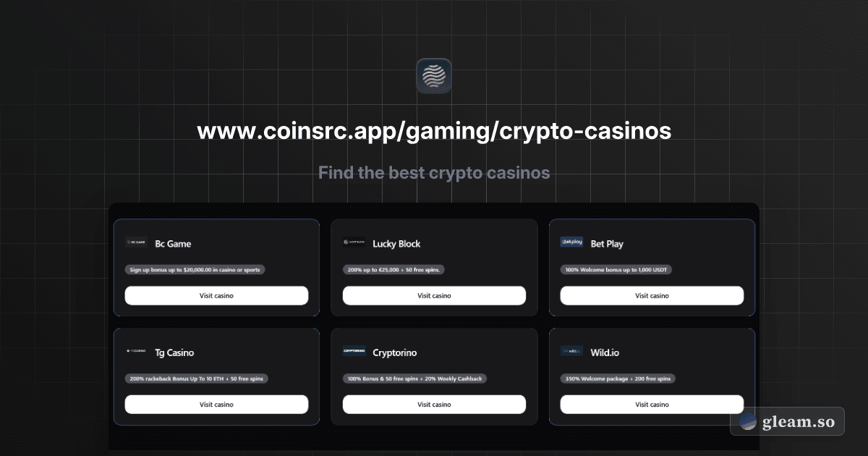Select Tg Casino's Visit casino button
Image resolution: width=868 pixels, height=456 pixels.
216,404
